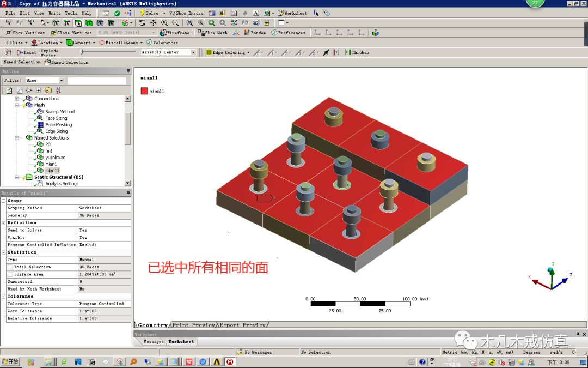Open the Assembly Center dropdown
The height and width of the screenshot is (368, 588).
(x=194, y=52)
